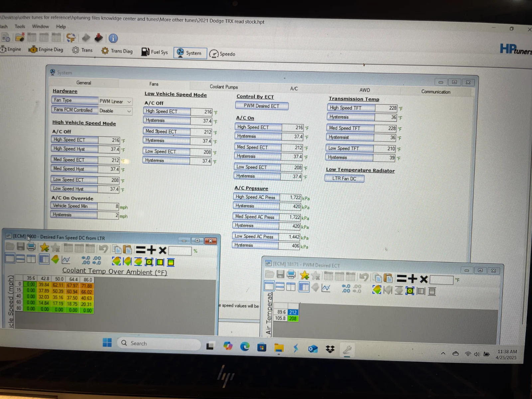Click the copy icon in PWM Desired ECT window
Viewport: 532px width, 399px height.
click(377, 278)
